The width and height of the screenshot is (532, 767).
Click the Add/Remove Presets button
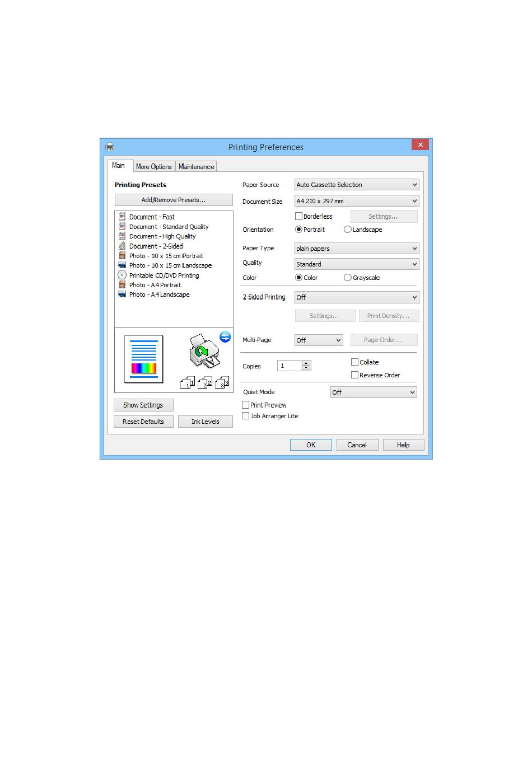(x=174, y=200)
